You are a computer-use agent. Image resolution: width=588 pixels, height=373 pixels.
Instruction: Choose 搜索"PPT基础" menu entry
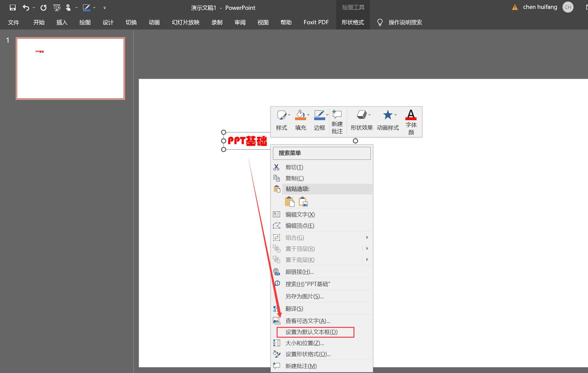click(322, 284)
